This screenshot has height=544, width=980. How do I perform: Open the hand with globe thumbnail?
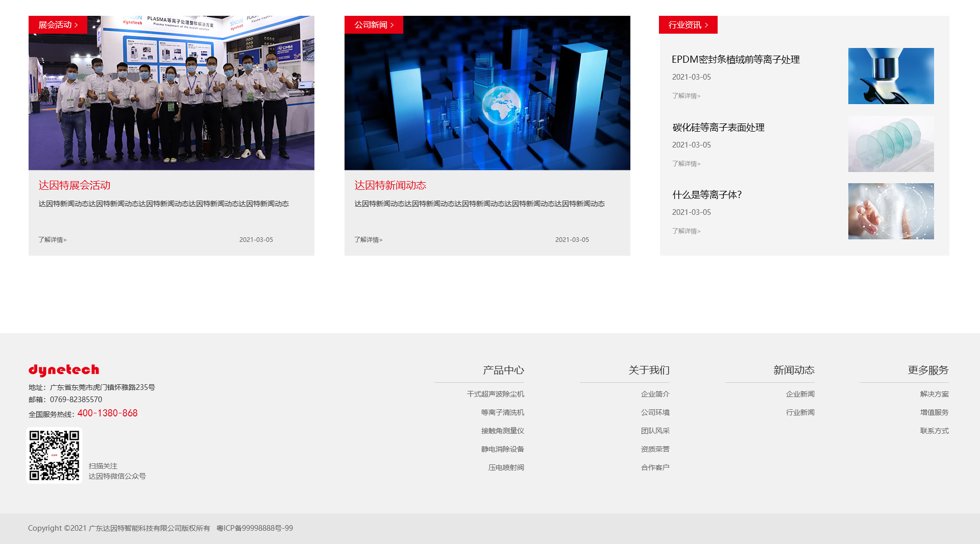tap(891, 211)
